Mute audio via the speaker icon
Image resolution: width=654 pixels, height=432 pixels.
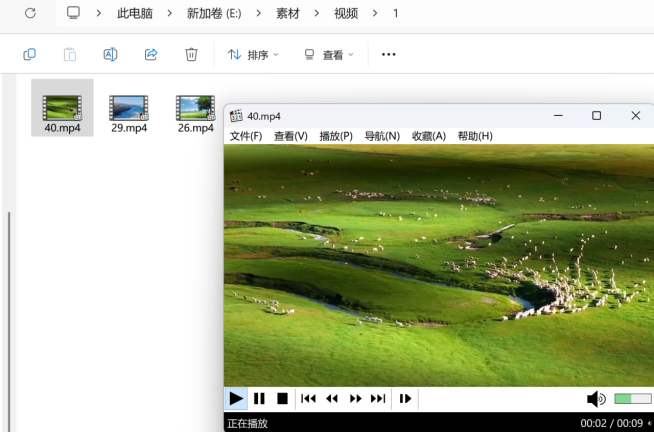coord(596,399)
